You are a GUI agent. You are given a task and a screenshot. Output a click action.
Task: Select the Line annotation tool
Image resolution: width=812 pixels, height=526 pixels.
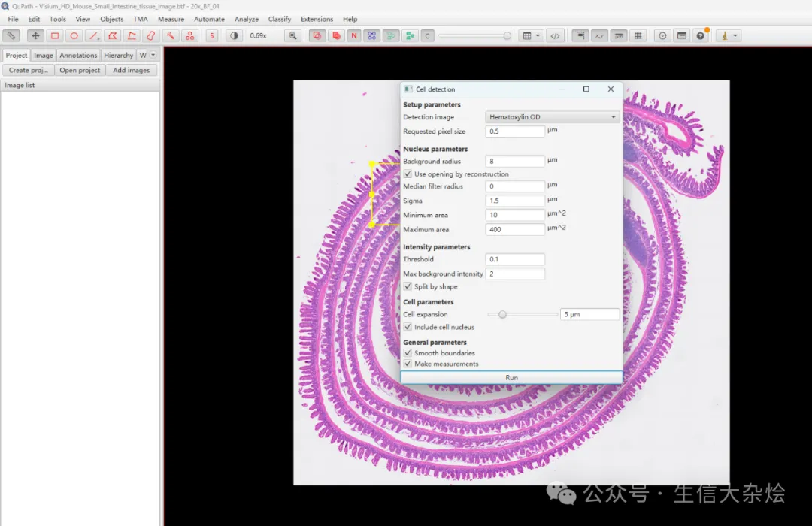pos(93,36)
